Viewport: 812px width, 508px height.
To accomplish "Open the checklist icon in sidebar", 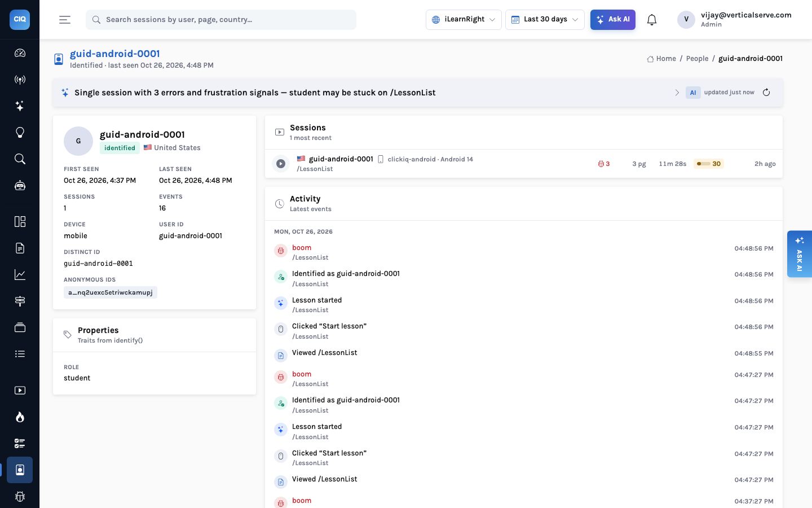I will [x=20, y=444].
